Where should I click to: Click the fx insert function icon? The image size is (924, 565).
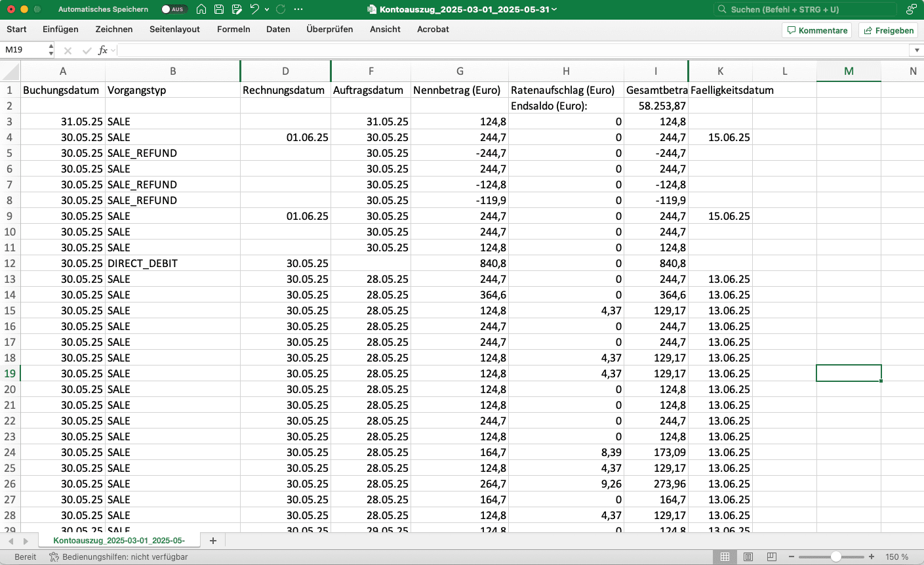click(x=102, y=51)
